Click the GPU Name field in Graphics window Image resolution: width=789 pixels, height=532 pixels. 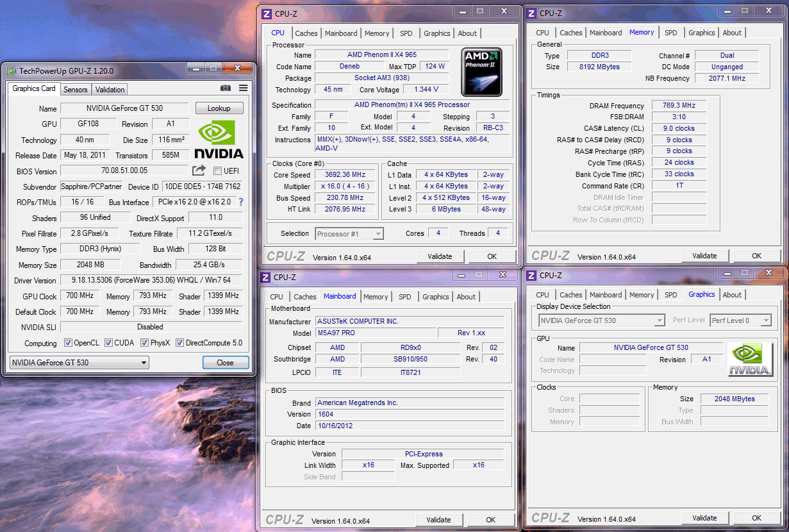click(651, 347)
